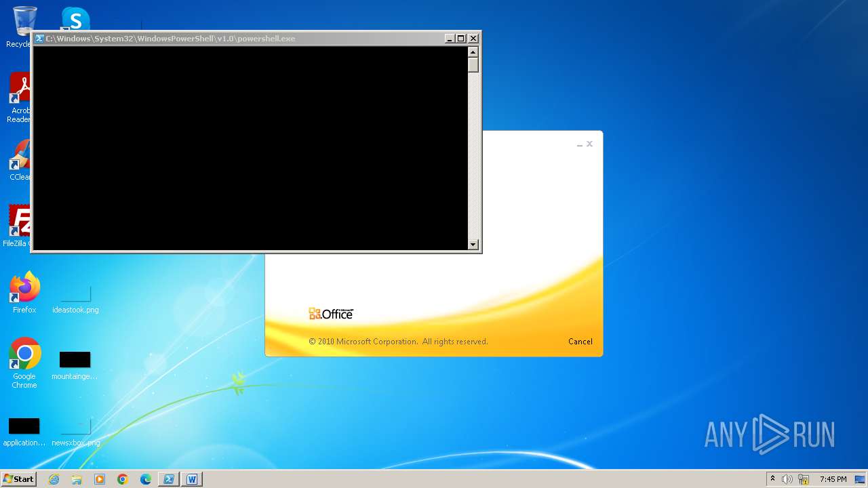Open Windows Explorer folder in taskbar
868x488 pixels.
tap(77, 479)
